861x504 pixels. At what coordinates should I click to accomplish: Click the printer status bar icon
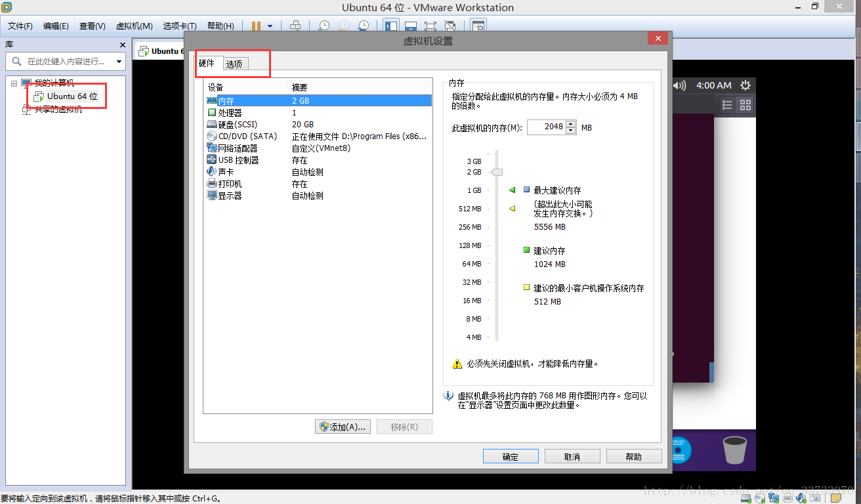(x=787, y=498)
